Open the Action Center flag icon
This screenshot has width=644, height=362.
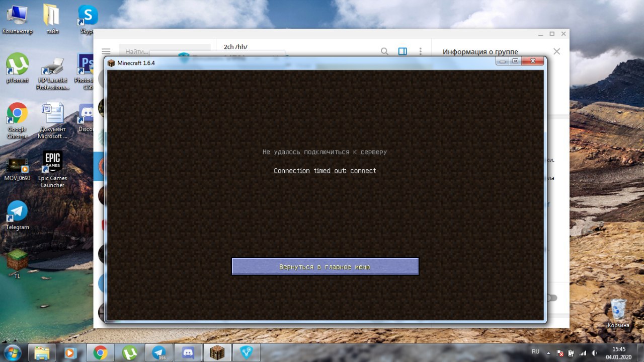coord(559,353)
